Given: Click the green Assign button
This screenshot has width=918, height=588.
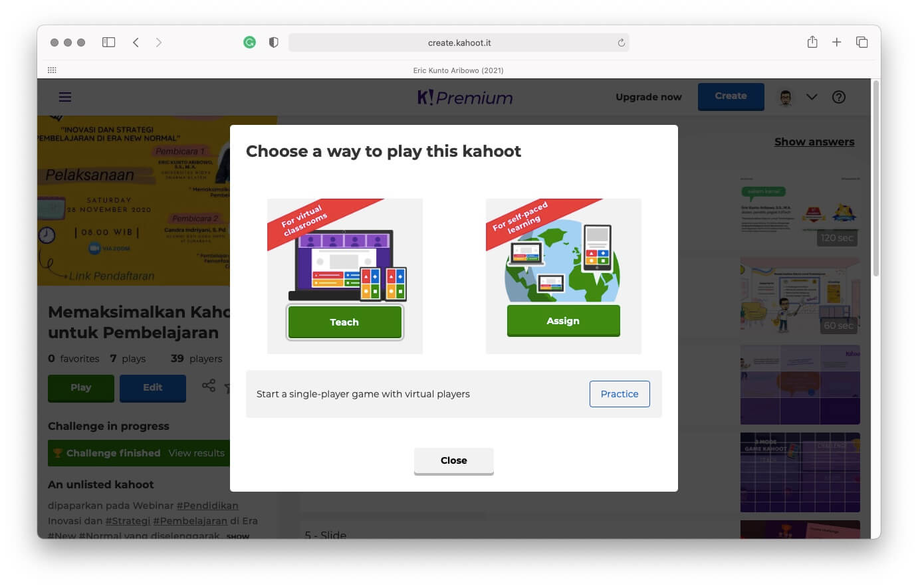Looking at the screenshot, I should 563,321.
